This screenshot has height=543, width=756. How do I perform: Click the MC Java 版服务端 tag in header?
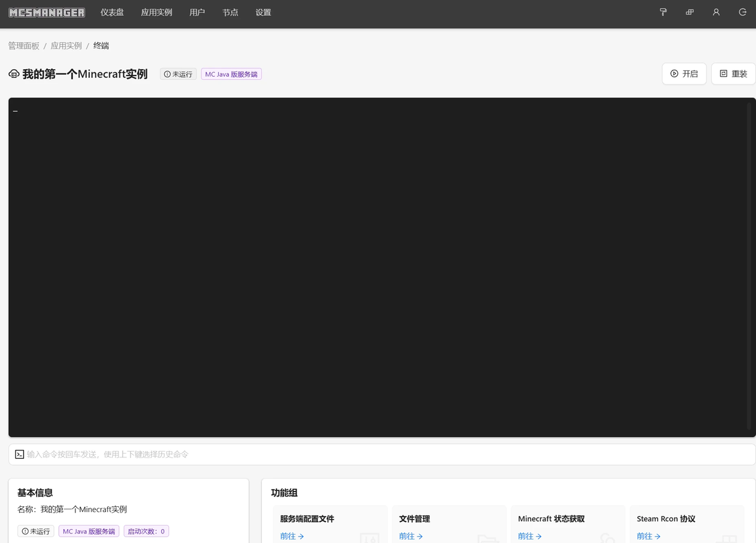[231, 74]
